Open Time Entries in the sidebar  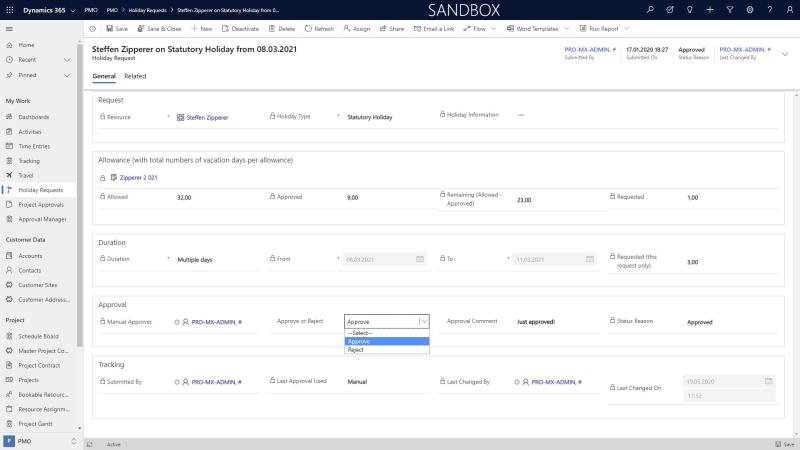(x=33, y=146)
